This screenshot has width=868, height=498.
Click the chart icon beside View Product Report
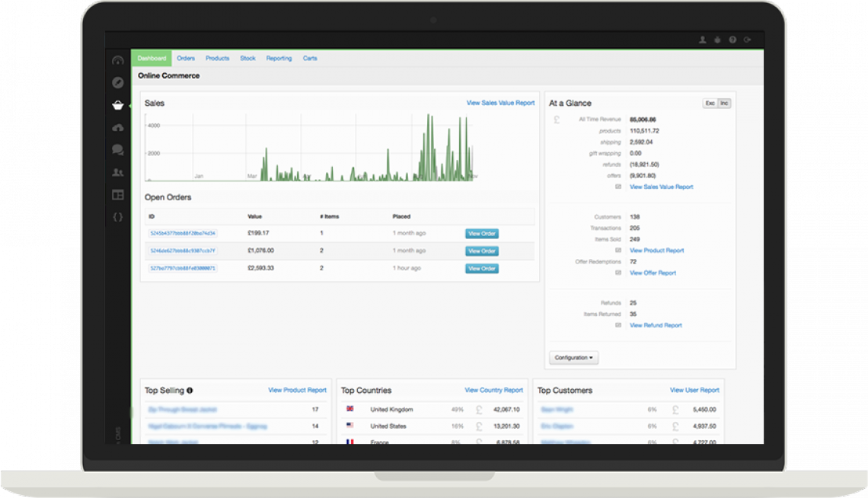618,250
